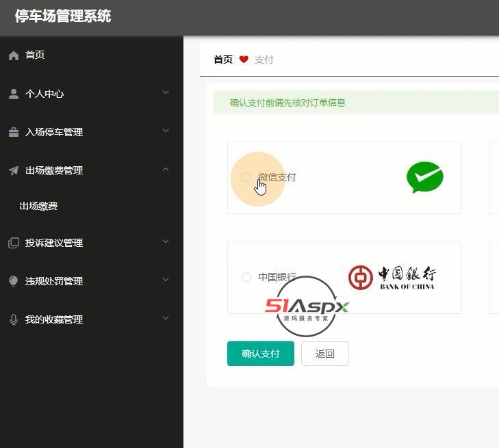Open the 投诉建议管理 menu item

click(92, 243)
